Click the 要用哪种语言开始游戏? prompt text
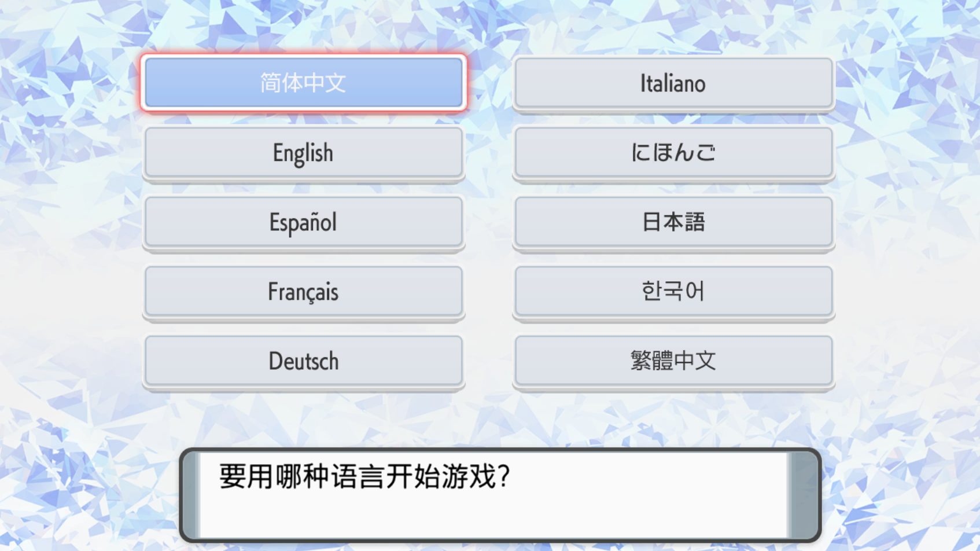980x551 pixels. pyautogui.click(x=364, y=477)
